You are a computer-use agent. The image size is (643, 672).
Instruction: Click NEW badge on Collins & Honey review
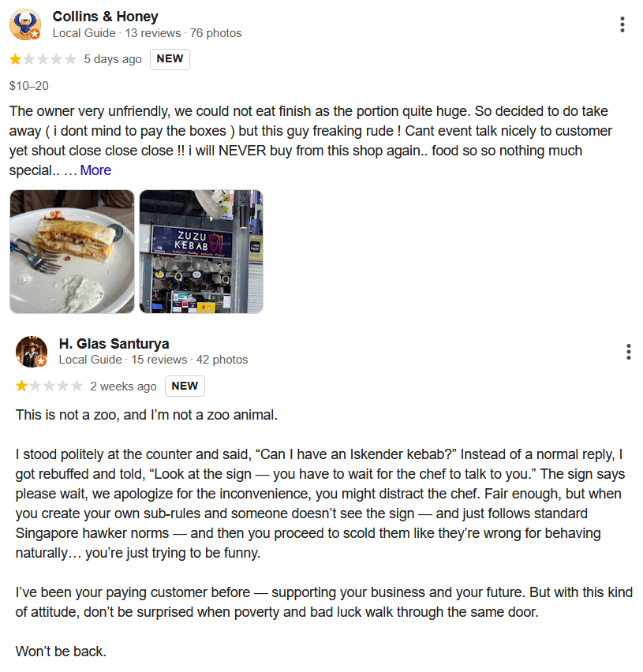pyautogui.click(x=170, y=59)
